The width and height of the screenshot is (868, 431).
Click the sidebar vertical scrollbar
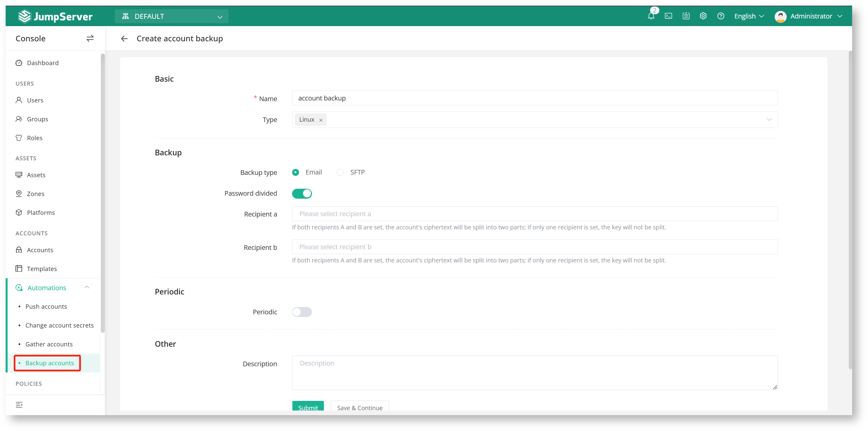point(103,194)
